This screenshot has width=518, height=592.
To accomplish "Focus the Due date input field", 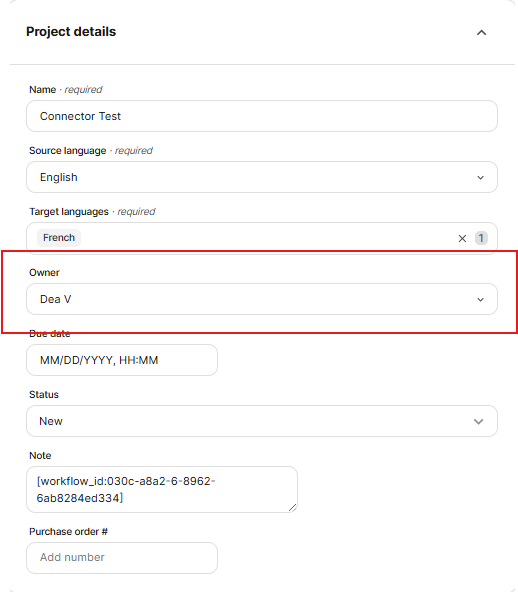I will click(122, 360).
